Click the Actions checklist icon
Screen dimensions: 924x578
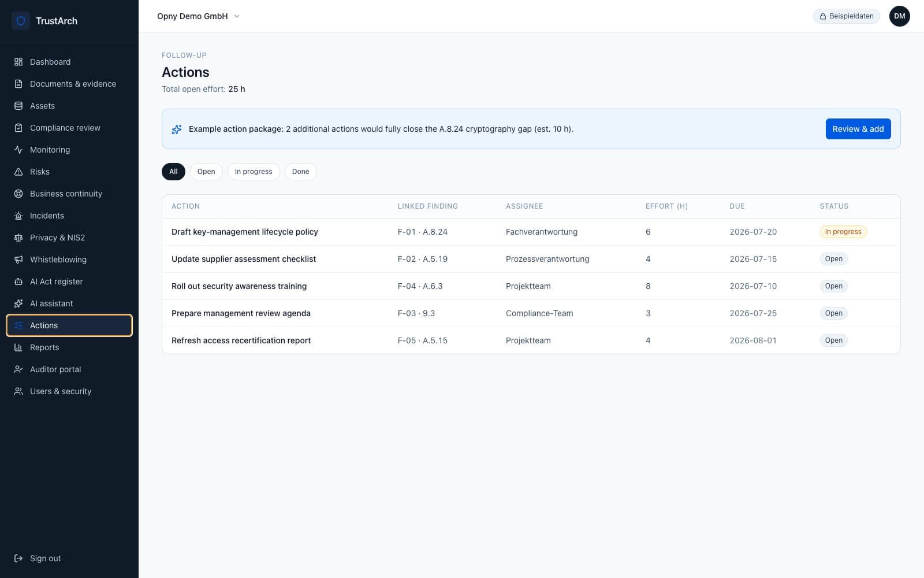(18, 325)
